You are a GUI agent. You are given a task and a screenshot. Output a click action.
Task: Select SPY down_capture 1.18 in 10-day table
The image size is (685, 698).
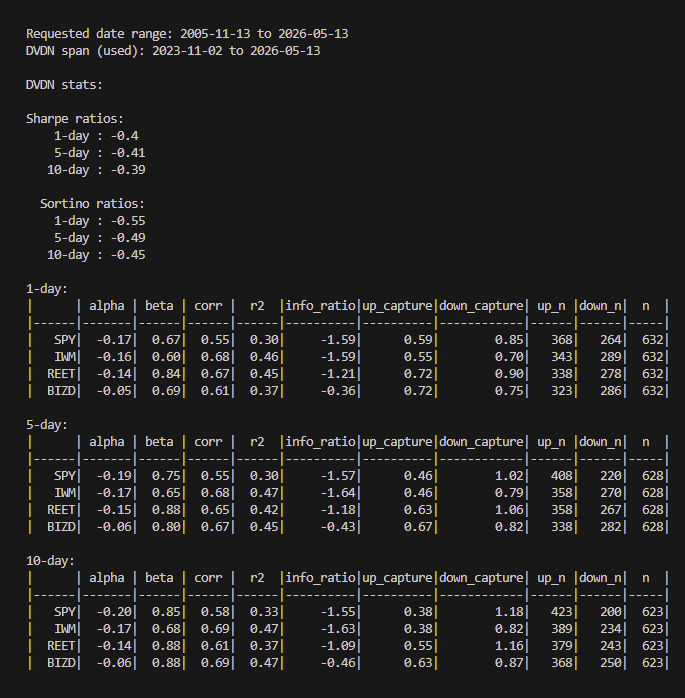(509, 612)
